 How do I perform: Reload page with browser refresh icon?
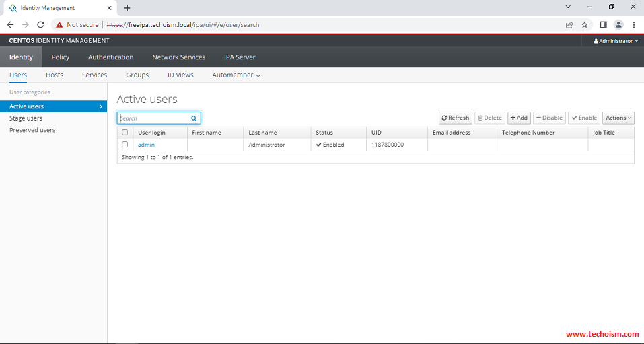[x=40, y=25]
